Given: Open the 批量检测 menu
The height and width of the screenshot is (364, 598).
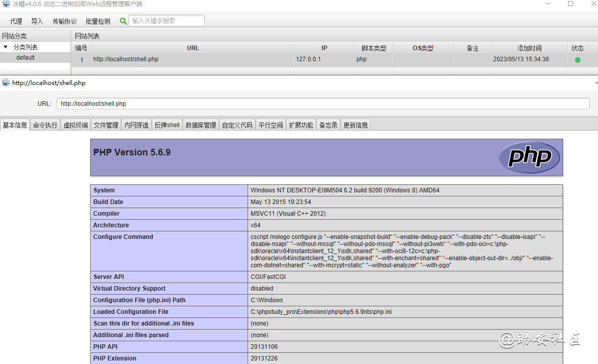Looking at the screenshot, I should pos(98,21).
